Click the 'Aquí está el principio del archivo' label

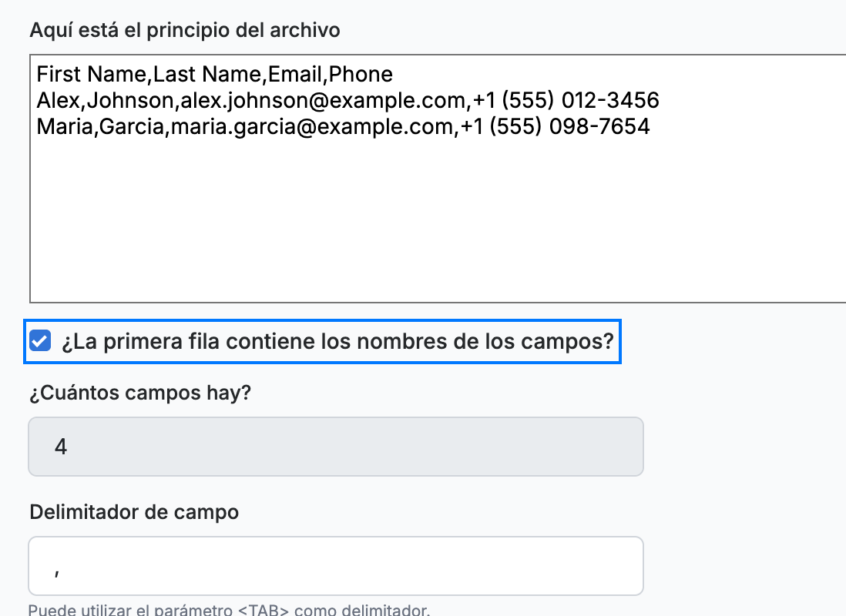coord(184,30)
